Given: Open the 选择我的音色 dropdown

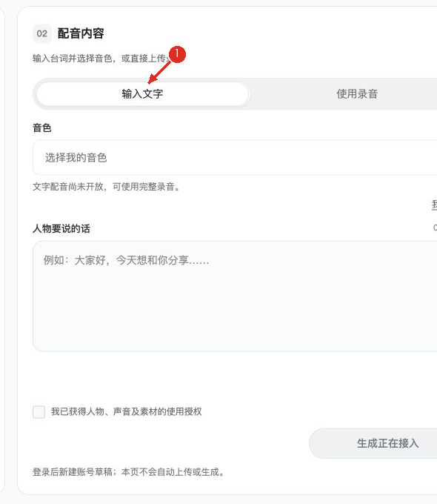Looking at the screenshot, I should 235,157.
